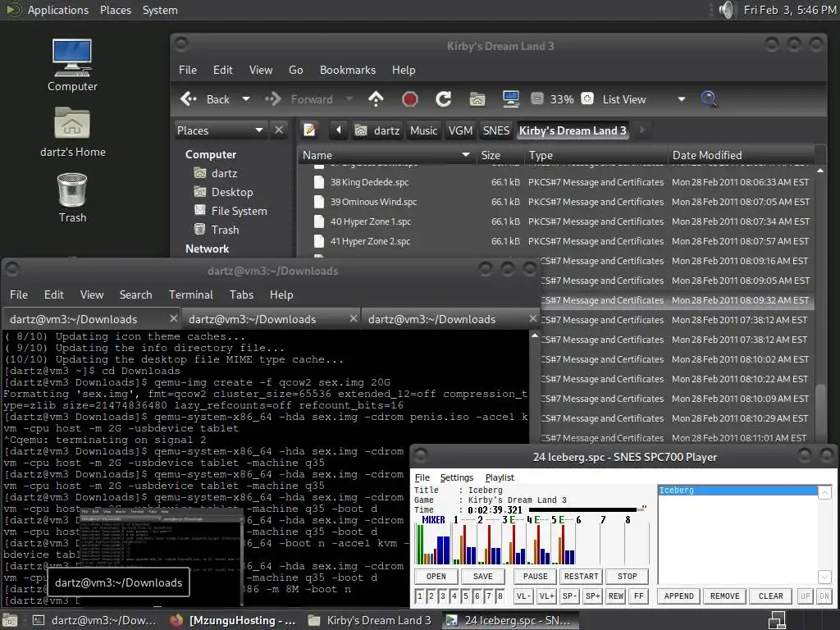
Task: Toggle the location text entry pencil icon
Action: coord(309,130)
